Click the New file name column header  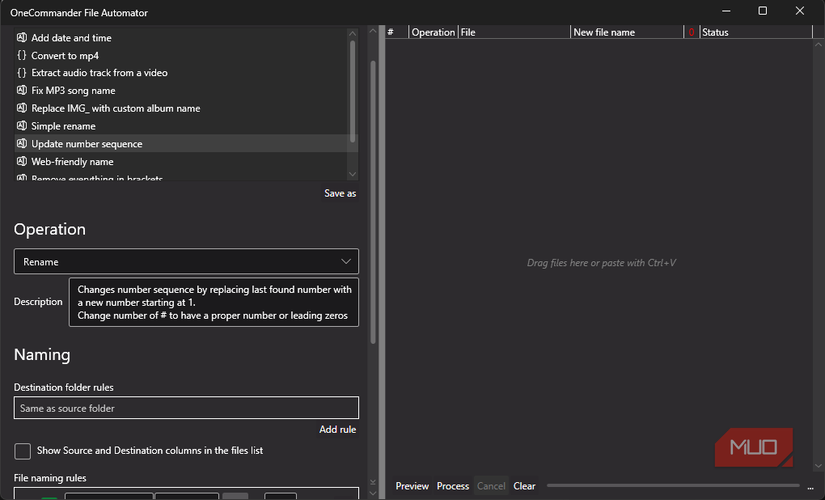click(604, 32)
